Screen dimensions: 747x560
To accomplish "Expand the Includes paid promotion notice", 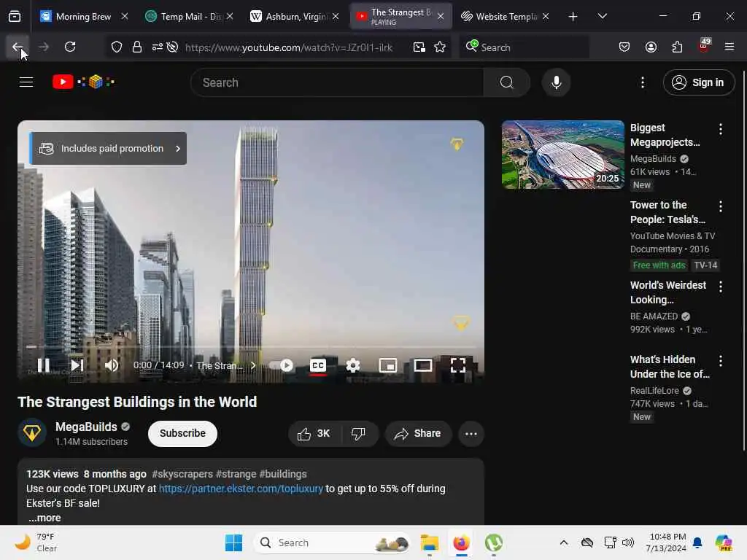I will pos(108,148).
